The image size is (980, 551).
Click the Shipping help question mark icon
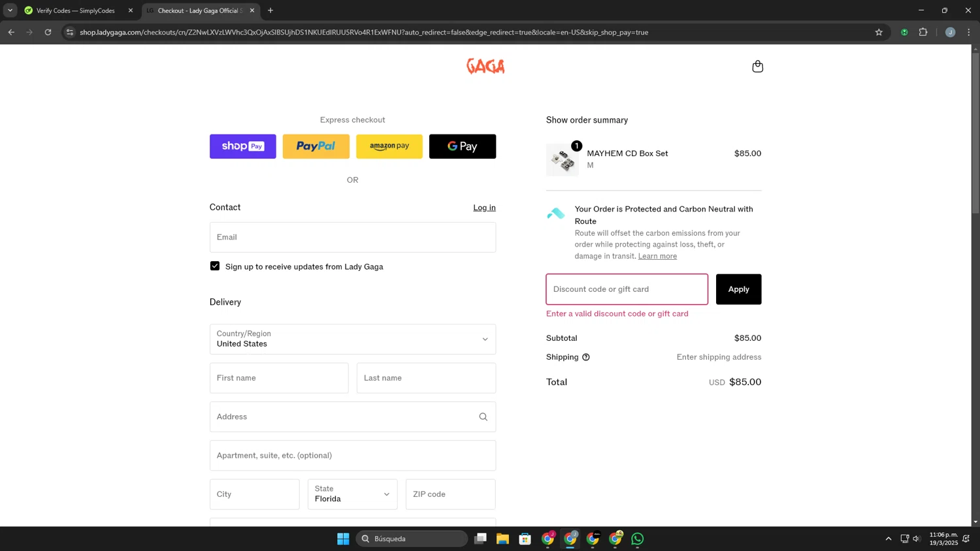coord(586,357)
